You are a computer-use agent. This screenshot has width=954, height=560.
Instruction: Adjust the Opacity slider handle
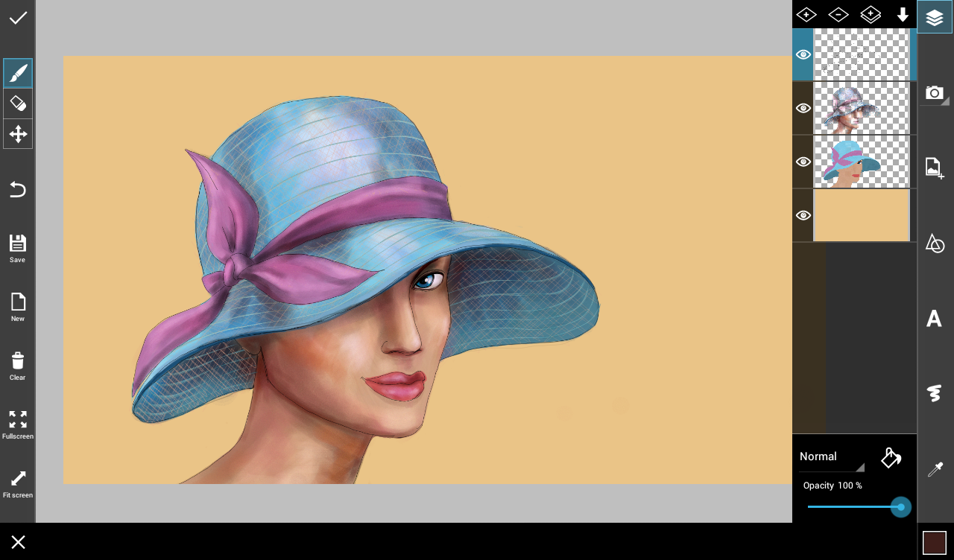pos(900,507)
